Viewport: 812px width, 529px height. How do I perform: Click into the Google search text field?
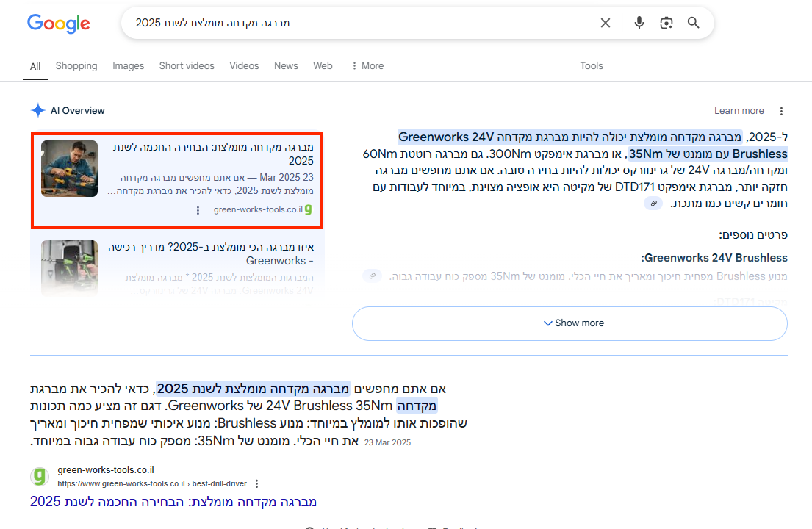tap(362, 23)
